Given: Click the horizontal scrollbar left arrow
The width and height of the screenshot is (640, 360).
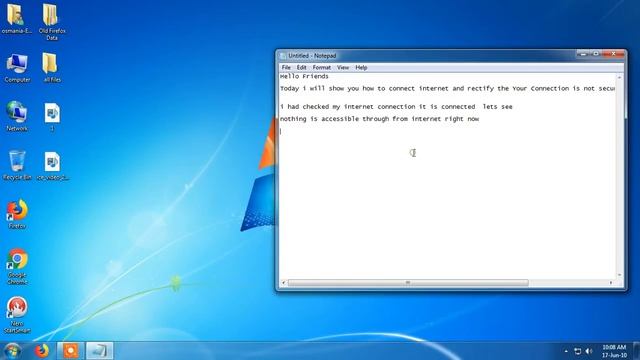Looking at the screenshot, I should 284,282.
